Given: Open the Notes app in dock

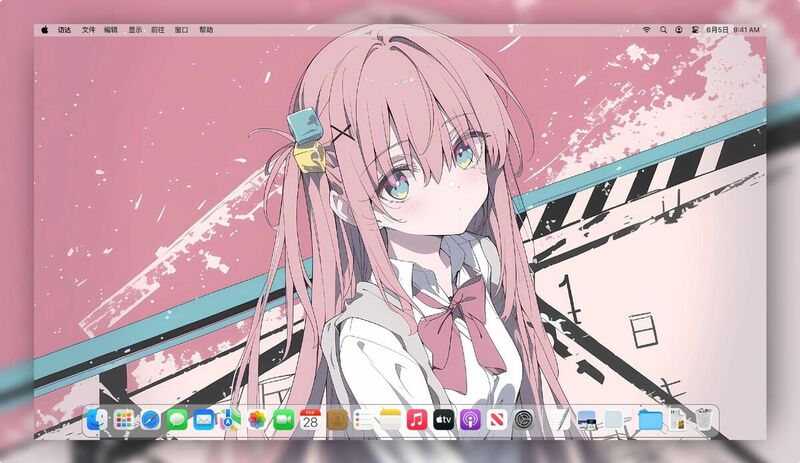Looking at the screenshot, I should (x=390, y=420).
